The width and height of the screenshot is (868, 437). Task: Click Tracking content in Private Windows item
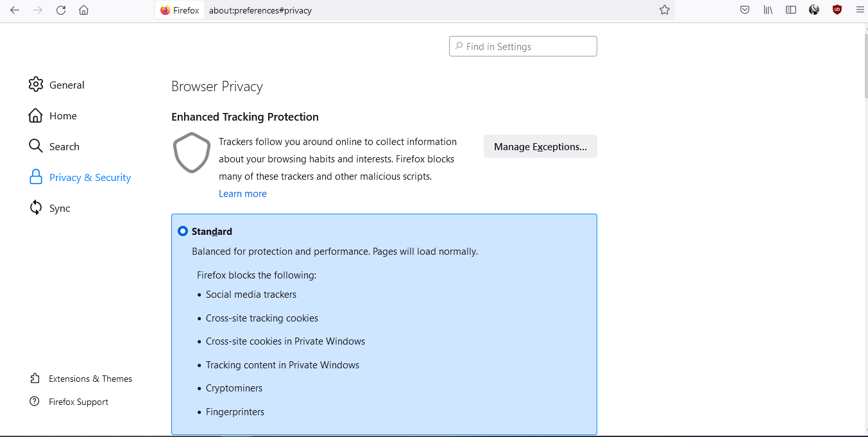click(x=282, y=365)
